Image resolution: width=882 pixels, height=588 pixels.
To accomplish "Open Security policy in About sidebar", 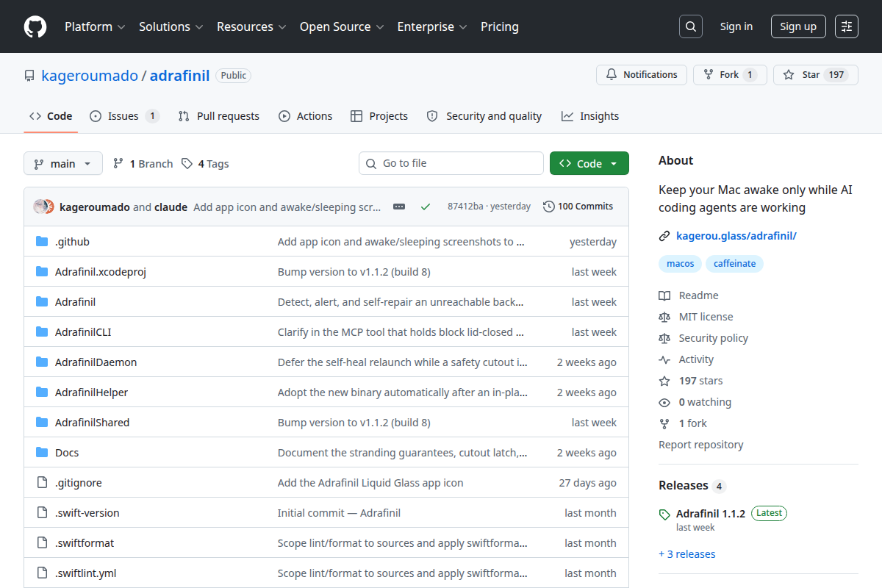I will point(703,338).
